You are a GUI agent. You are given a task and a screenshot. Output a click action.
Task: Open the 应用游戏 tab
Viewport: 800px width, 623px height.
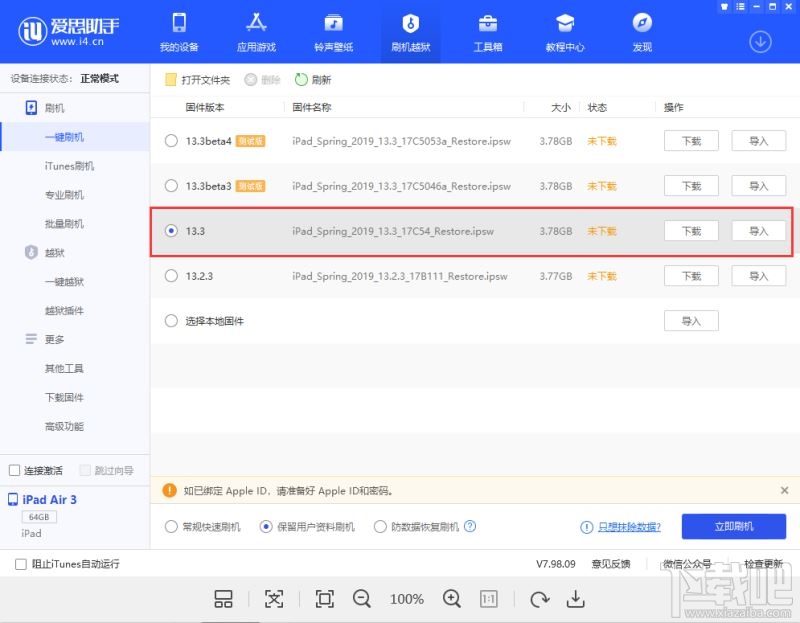[256, 32]
